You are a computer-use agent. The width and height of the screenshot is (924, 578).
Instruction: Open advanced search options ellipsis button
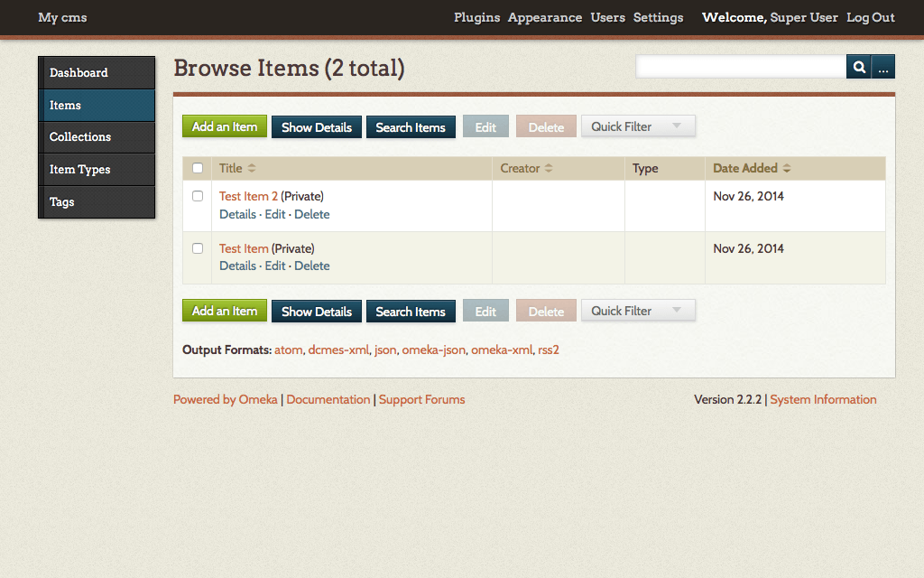pyautogui.click(x=883, y=67)
